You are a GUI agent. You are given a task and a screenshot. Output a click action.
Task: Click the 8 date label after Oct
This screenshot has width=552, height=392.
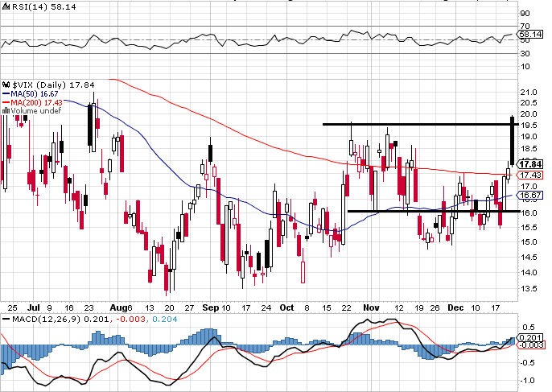click(307, 307)
